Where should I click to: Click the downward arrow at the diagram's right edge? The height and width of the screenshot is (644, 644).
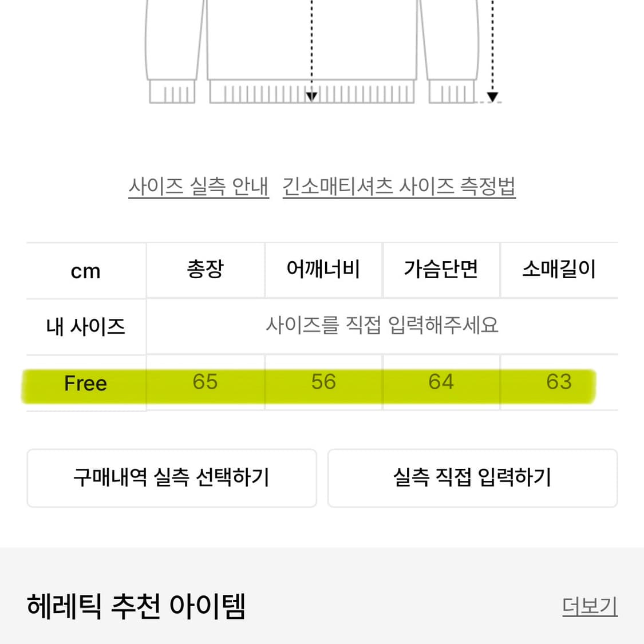(492, 96)
